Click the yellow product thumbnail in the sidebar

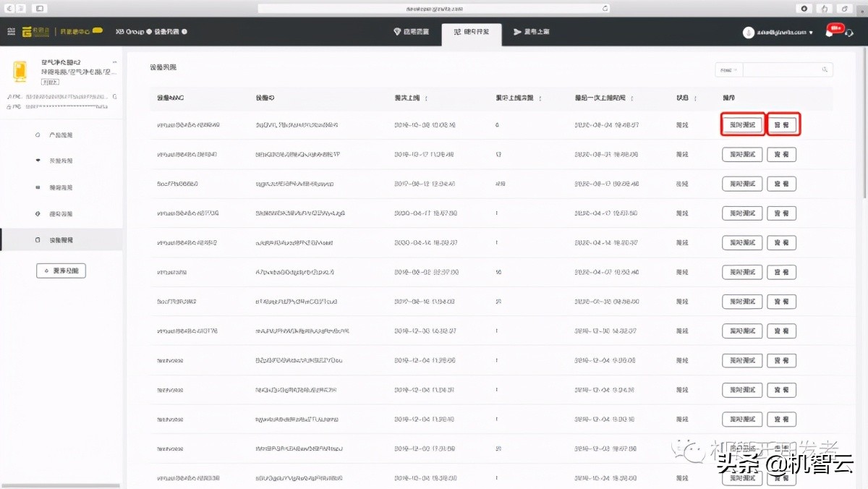(x=20, y=72)
